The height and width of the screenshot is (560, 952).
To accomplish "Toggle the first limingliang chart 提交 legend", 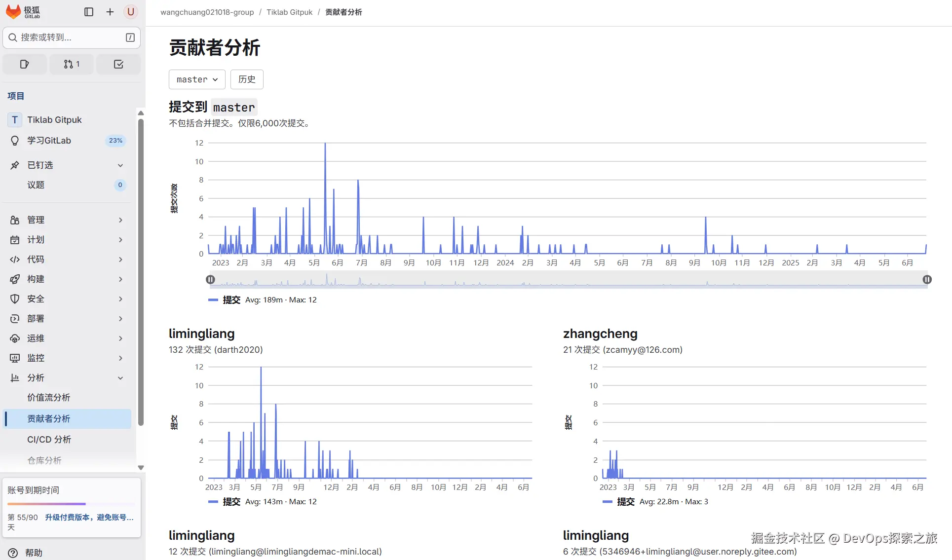I will pyautogui.click(x=231, y=502).
